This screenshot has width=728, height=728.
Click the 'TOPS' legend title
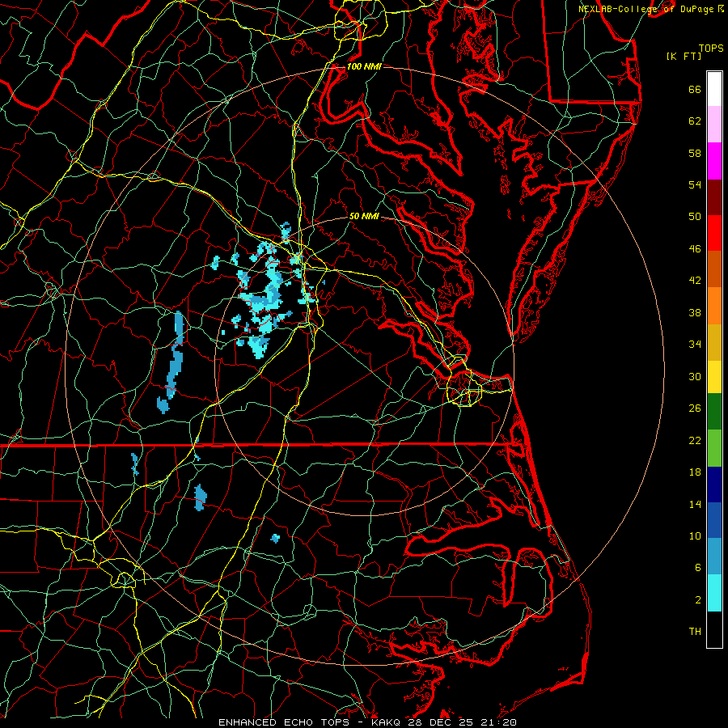[x=711, y=48]
